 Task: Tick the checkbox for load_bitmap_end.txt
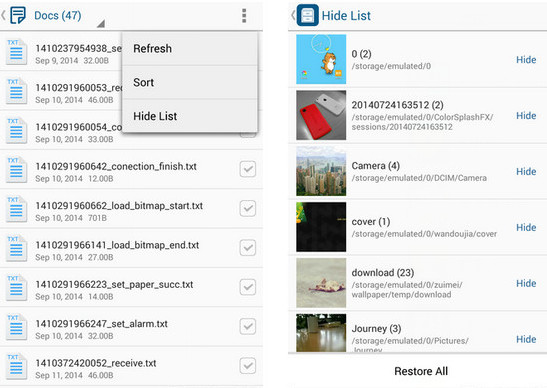point(248,248)
